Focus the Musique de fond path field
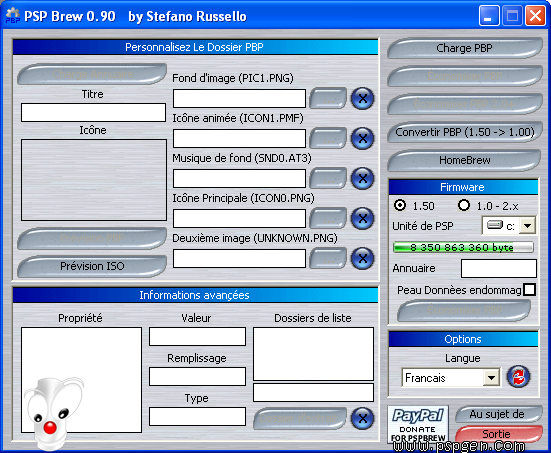551x453 pixels. coord(239,179)
